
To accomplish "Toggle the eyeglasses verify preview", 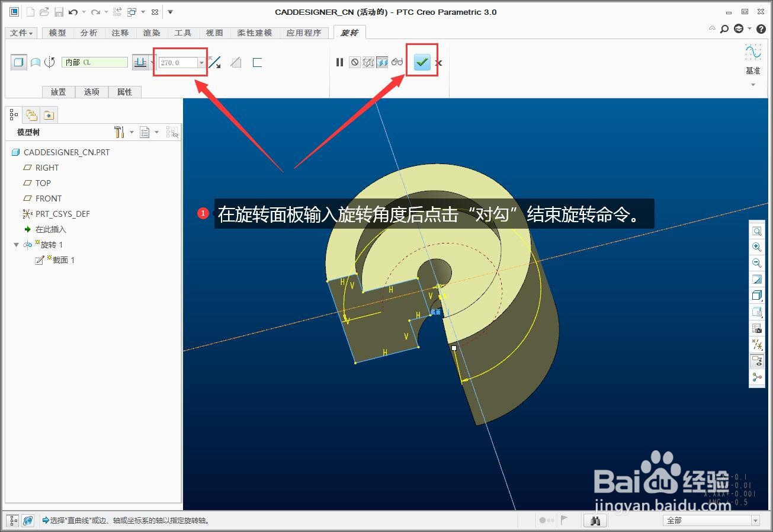I will click(x=397, y=62).
